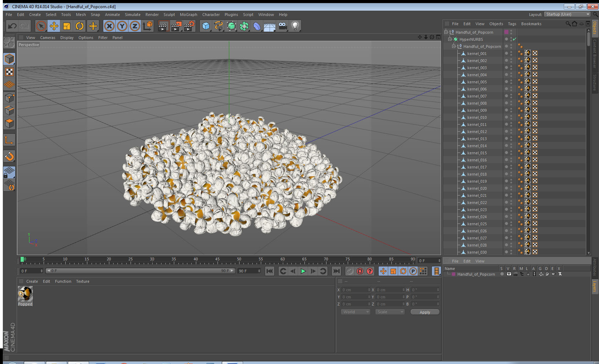Click the Undo arrow icon

pyautogui.click(x=12, y=26)
